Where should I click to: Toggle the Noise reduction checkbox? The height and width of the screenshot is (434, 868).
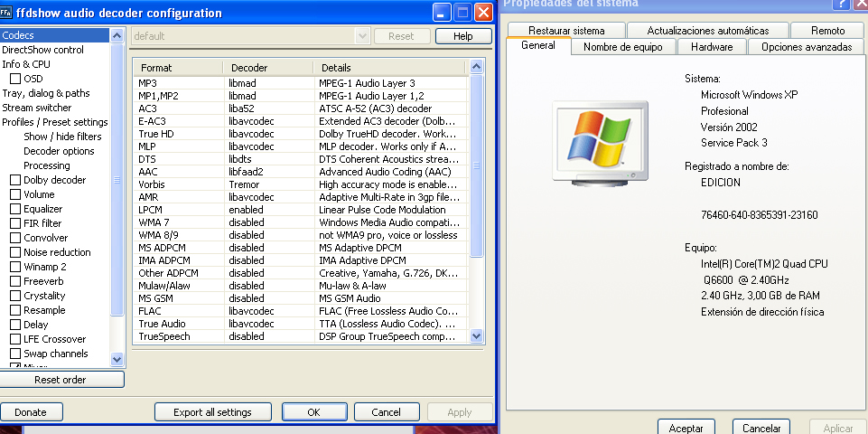(15, 251)
